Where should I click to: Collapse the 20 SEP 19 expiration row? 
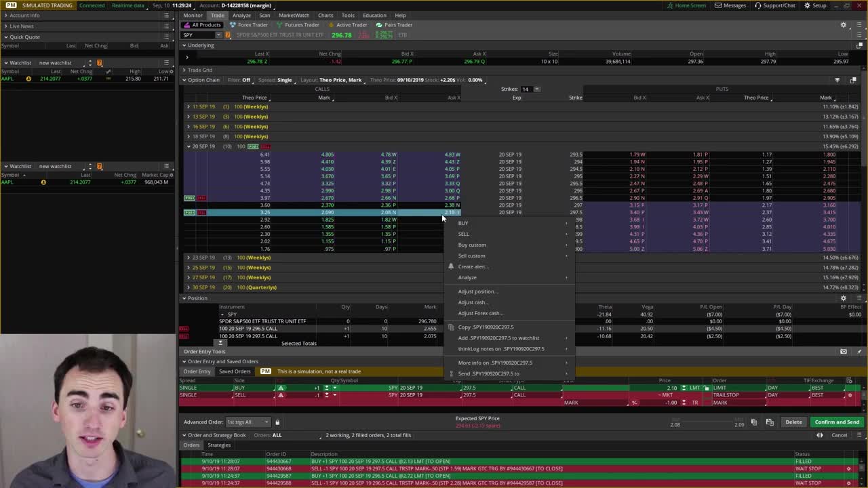pos(189,146)
